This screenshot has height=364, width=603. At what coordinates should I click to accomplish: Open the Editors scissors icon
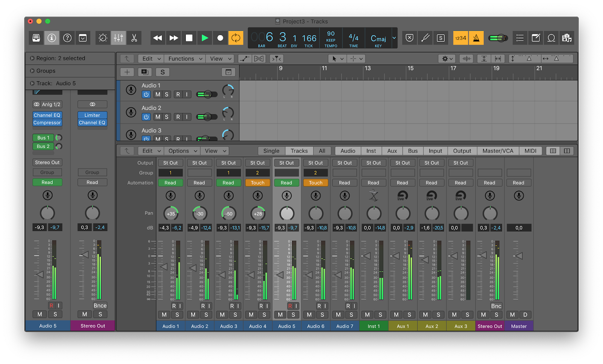click(134, 38)
